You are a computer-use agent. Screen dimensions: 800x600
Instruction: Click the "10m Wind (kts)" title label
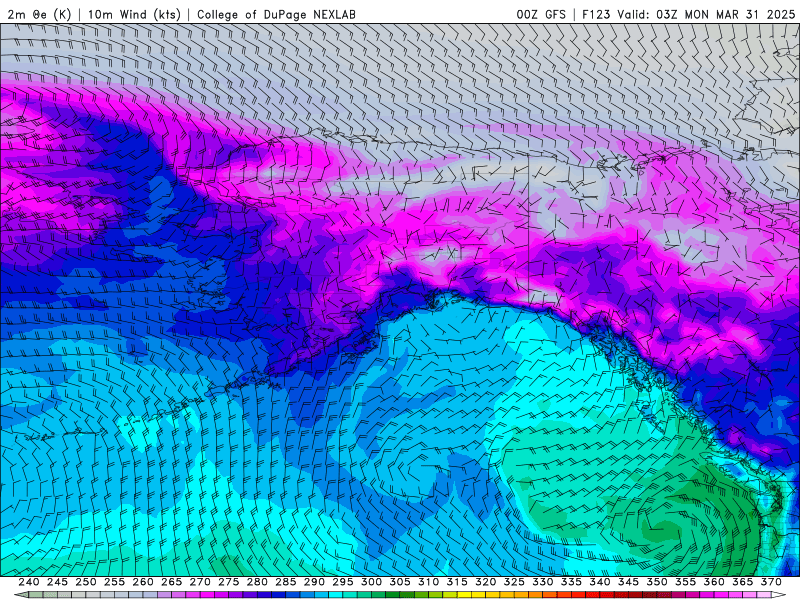point(134,14)
